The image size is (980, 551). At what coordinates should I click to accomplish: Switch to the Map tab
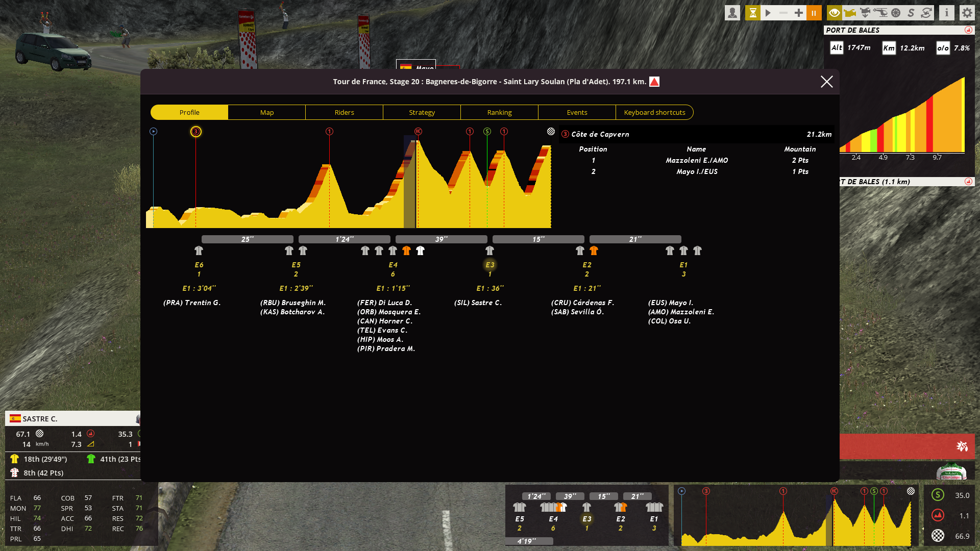[x=267, y=112]
